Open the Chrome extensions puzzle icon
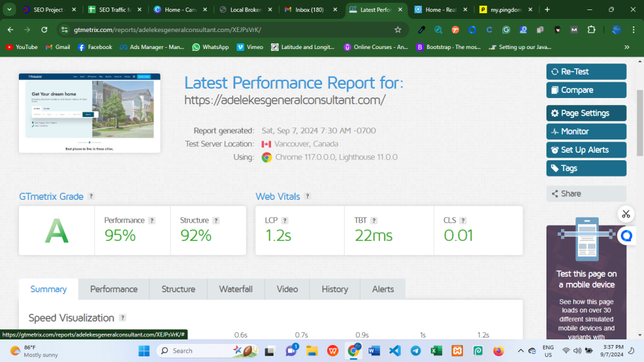Image resolution: width=644 pixels, height=362 pixels. tap(591, 30)
